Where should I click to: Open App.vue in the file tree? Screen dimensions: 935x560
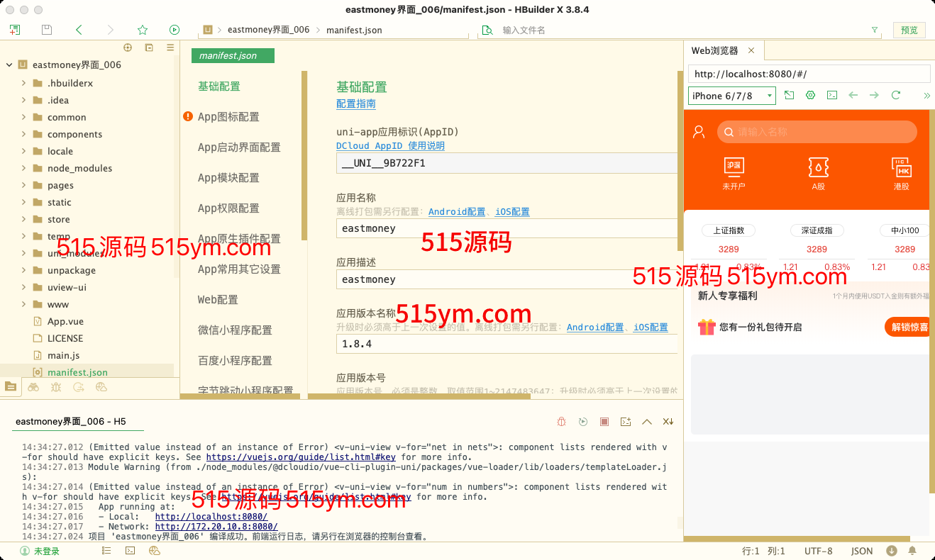point(65,321)
